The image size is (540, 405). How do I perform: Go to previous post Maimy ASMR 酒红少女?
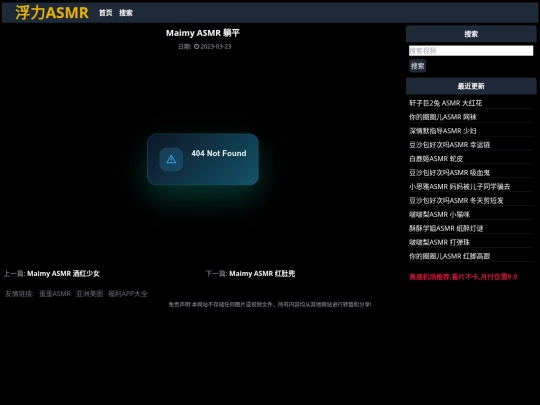tap(63, 273)
